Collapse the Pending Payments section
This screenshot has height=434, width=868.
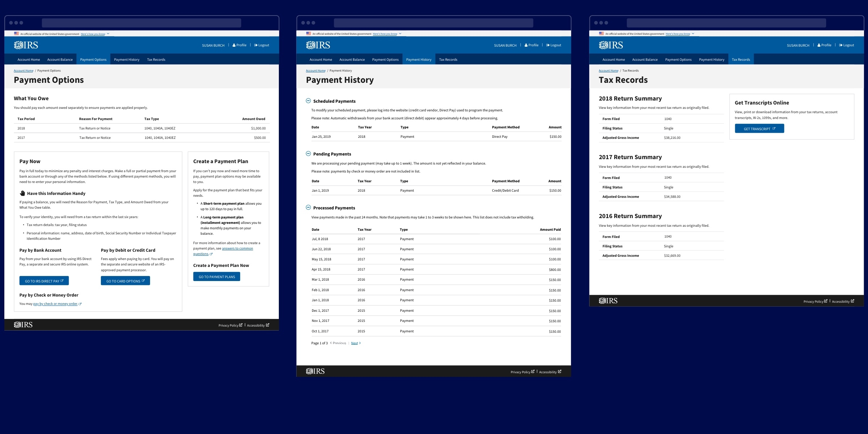pos(308,154)
